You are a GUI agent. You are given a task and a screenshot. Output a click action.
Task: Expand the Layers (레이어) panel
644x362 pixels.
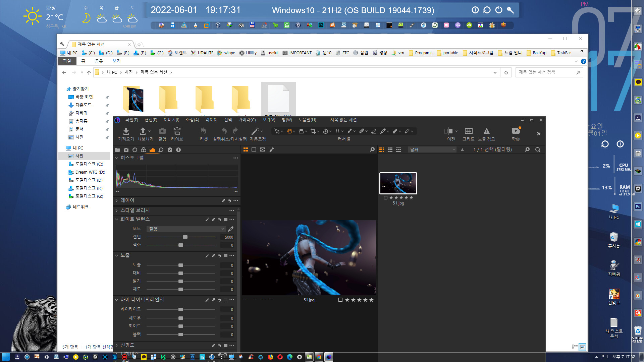click(x=117, y=200)
